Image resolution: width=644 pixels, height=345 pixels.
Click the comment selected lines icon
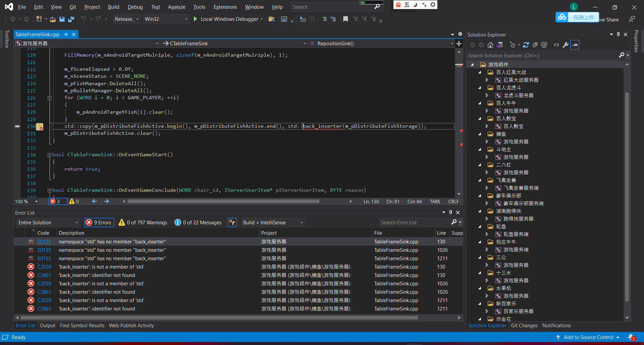coord(324,19)
